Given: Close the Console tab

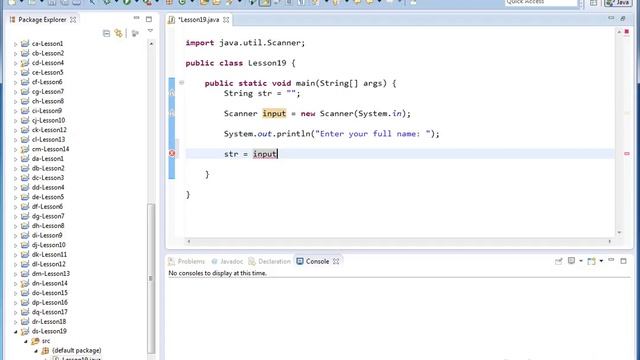Looking at the screenshot, I should (336, 261).
